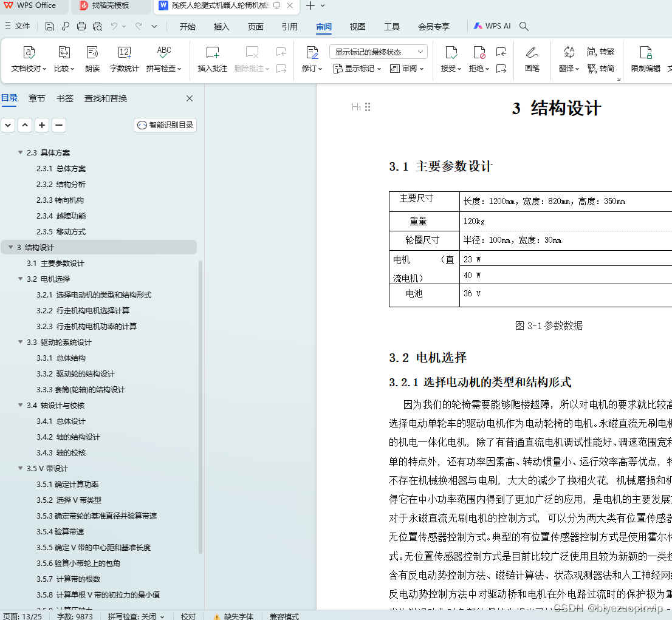672x620 pixels.
Task: Jump to 3.2.2 行走机构电机选择计算
Action: [x=83, y=311]
